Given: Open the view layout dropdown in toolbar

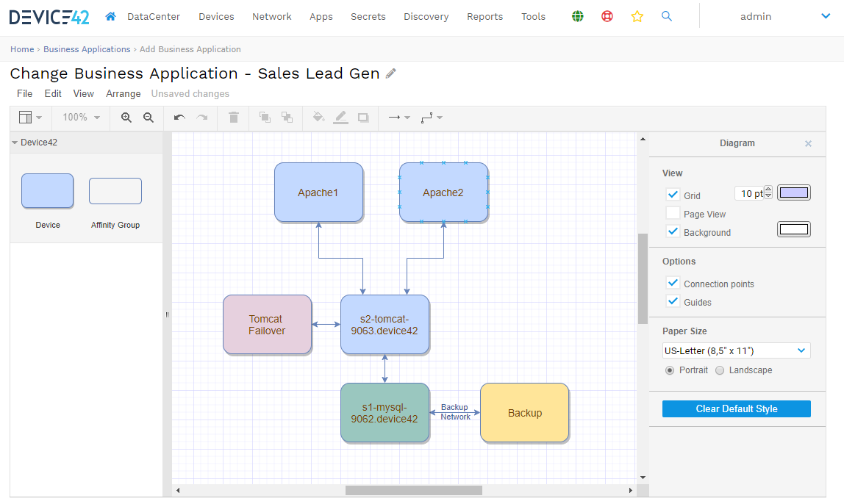Looking at the screenshot, I should 30,118.
